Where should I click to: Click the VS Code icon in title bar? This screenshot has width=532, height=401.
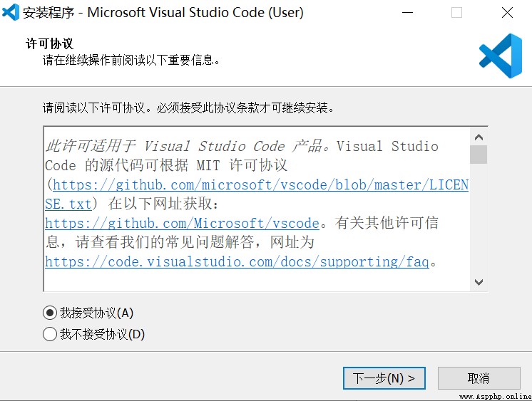[x=11, y=12]
